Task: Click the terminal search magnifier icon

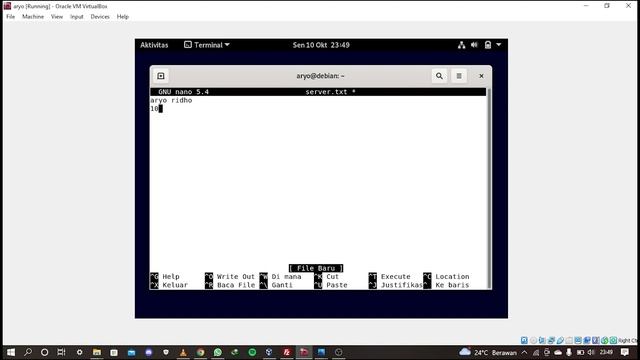Action: click(x=439, y=76)
